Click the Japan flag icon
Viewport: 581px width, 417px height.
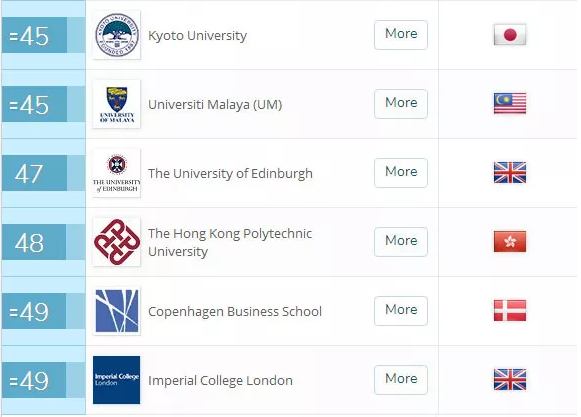click(510, 34)
